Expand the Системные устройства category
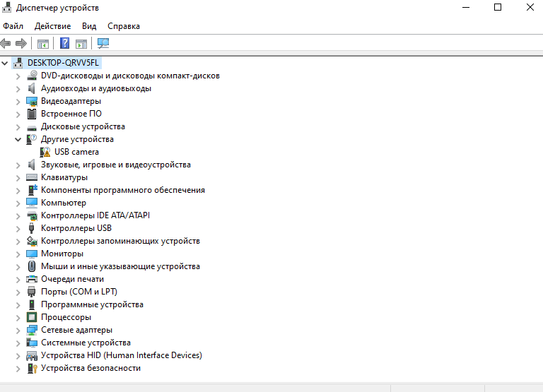 coord(18,343)
